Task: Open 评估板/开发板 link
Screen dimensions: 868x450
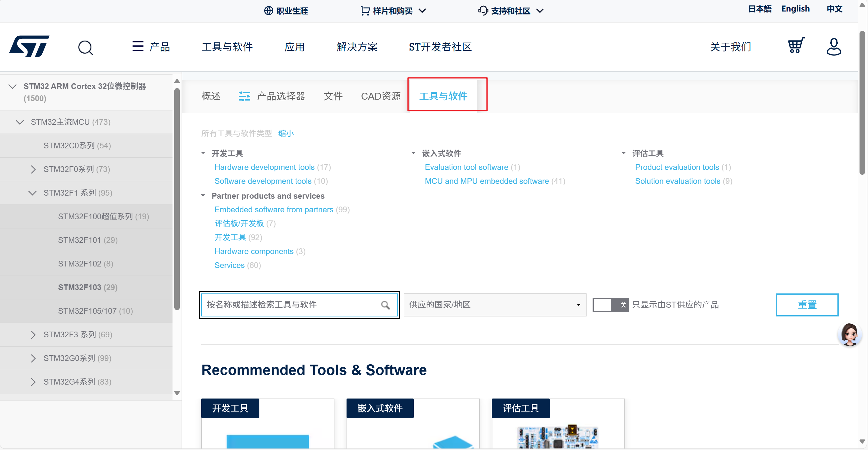Action: (x=239, y=223)
